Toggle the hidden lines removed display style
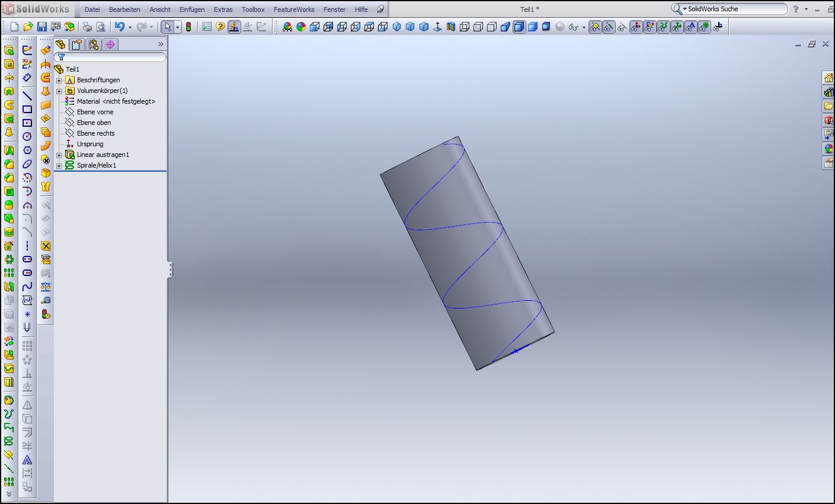The height and width of the screenshot is (504, 835). point(492,27)
